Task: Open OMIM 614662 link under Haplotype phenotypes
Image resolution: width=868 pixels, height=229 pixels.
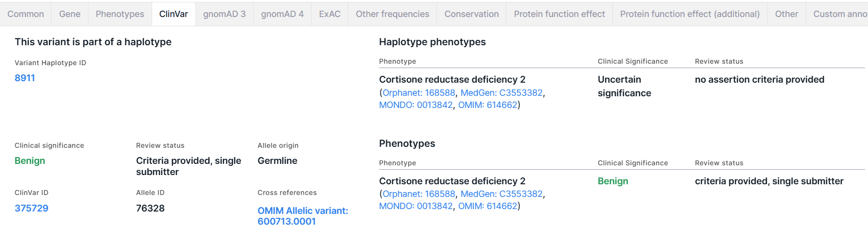Action: point(488,105)
